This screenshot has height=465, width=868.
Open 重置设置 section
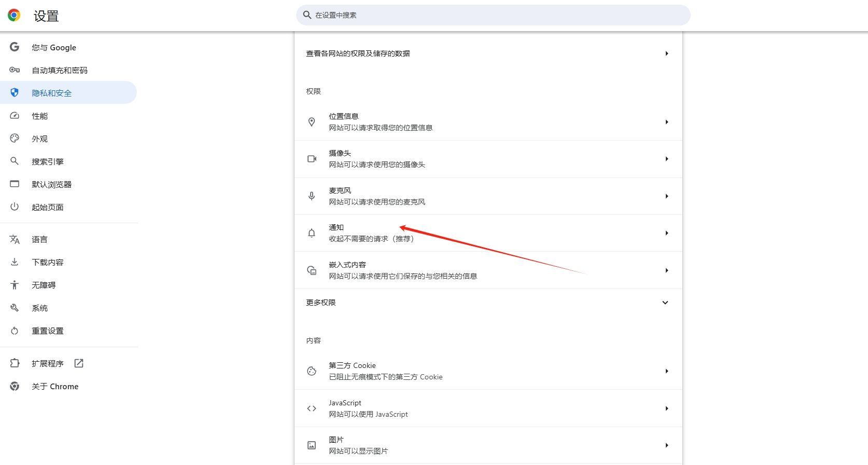(x=68, y=331)
